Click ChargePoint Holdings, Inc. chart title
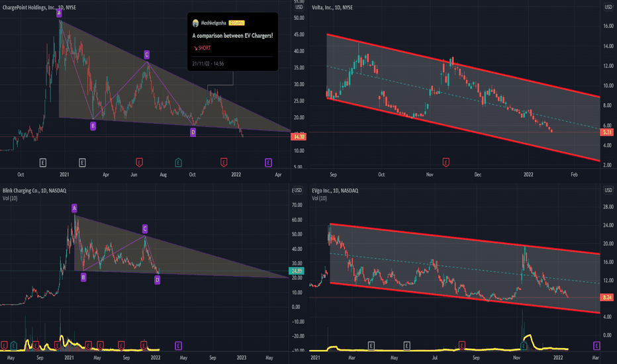The height and width of the screenshot is (364, 617). (39, 7)
